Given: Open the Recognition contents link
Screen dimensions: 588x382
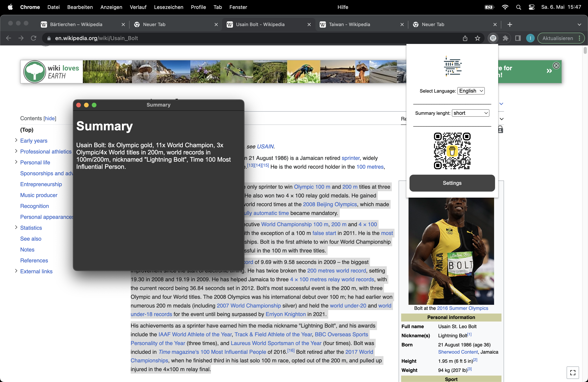Looking at the screenshot, I should click(x=35, y=206).
